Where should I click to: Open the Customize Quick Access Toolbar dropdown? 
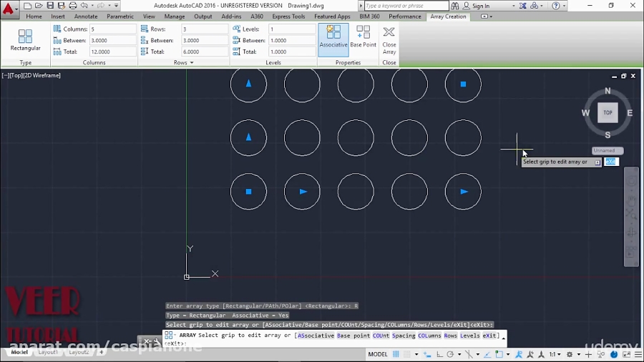click(x=116, y=6)
